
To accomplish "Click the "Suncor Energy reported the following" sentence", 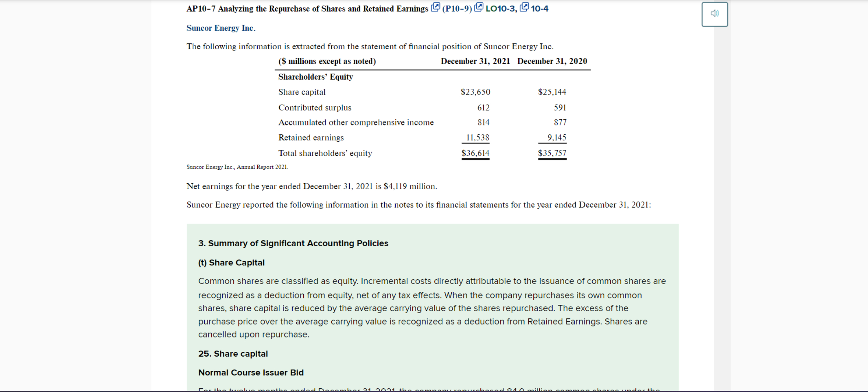I will click(x=419, y=205).
